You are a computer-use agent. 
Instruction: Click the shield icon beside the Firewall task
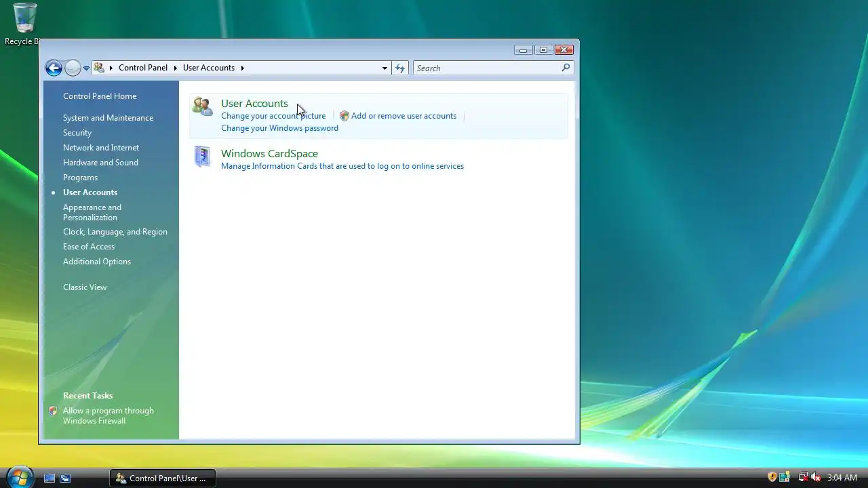tap(53, 411)
